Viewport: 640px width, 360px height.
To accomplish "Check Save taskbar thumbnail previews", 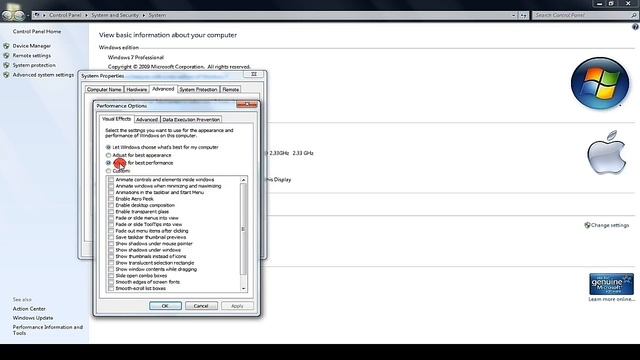I will [x=111, y=237].
